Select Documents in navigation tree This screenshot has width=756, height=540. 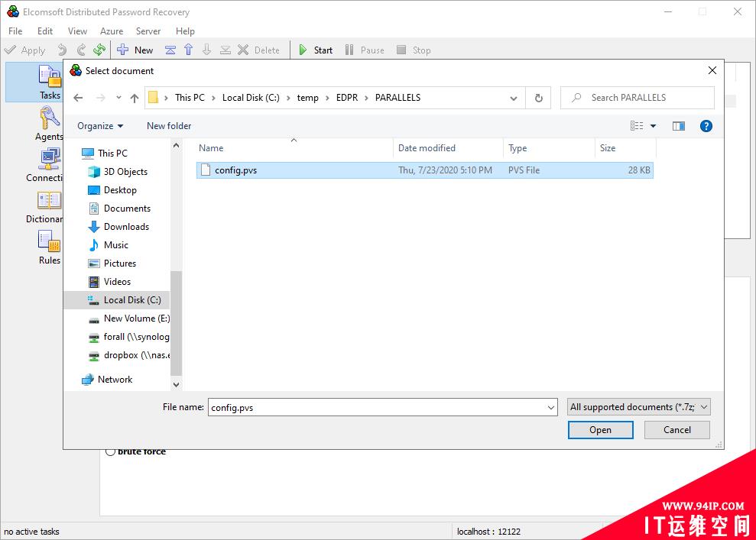tap(119, 208)
